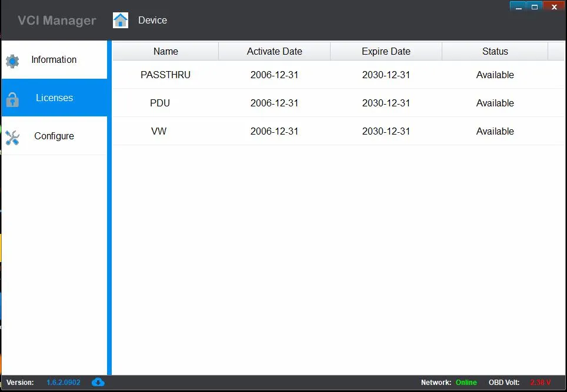Screen dimensions: 567x392
Task: Sort by Activate Date column header
Action: click(274, 52)
